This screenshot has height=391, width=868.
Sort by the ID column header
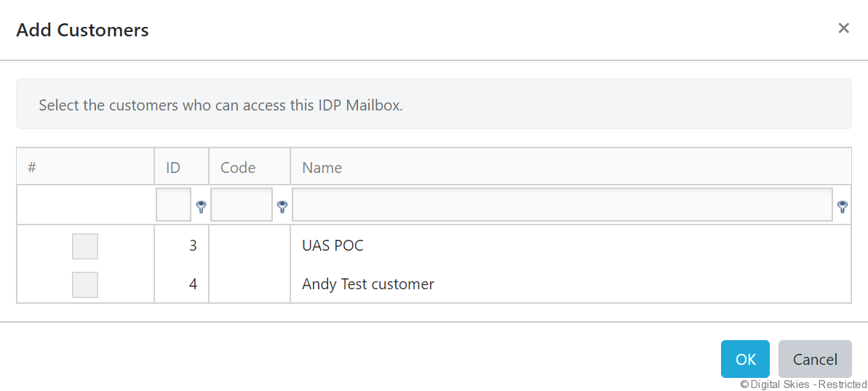[173, 167]
